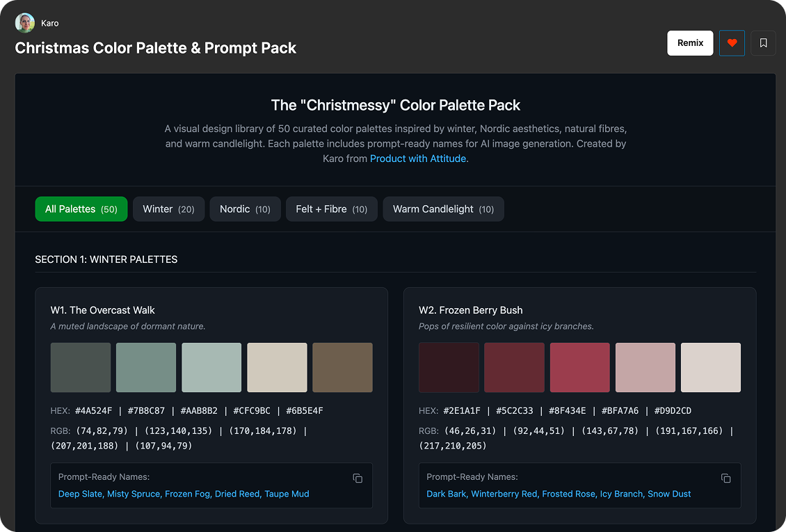Select the #7B8C87 swatch in Overcast Walk
Screen dimensions: 786x532
[x=145, y=367]
